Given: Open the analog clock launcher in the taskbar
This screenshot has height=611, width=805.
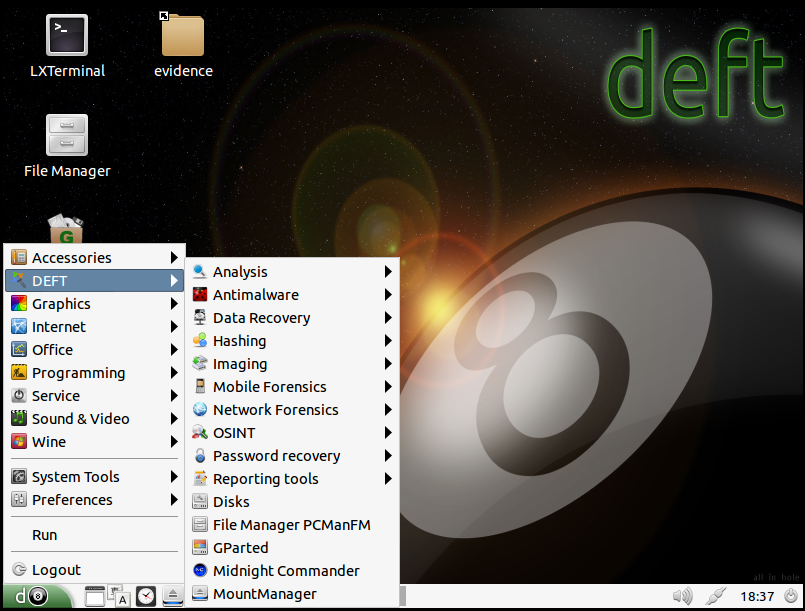Looking at the screenshot, I should click(146, 596).
